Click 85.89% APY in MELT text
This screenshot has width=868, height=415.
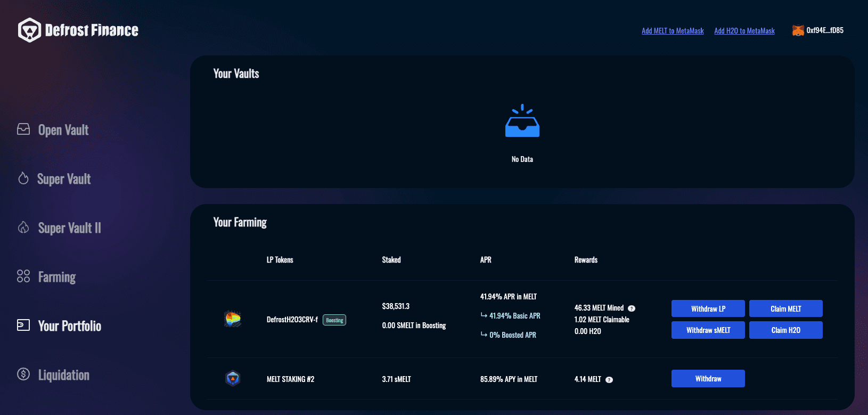509,379
